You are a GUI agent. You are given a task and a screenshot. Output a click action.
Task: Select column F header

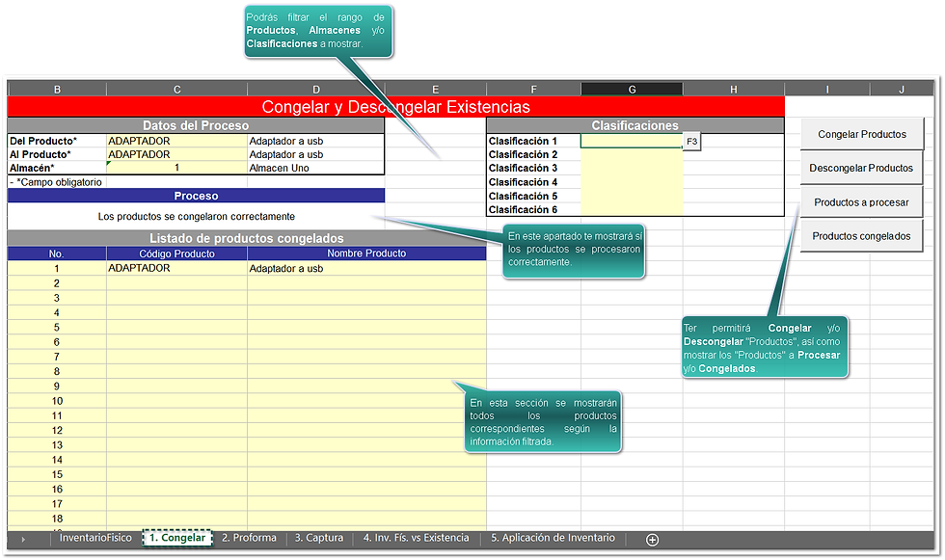tap(533, 90)
